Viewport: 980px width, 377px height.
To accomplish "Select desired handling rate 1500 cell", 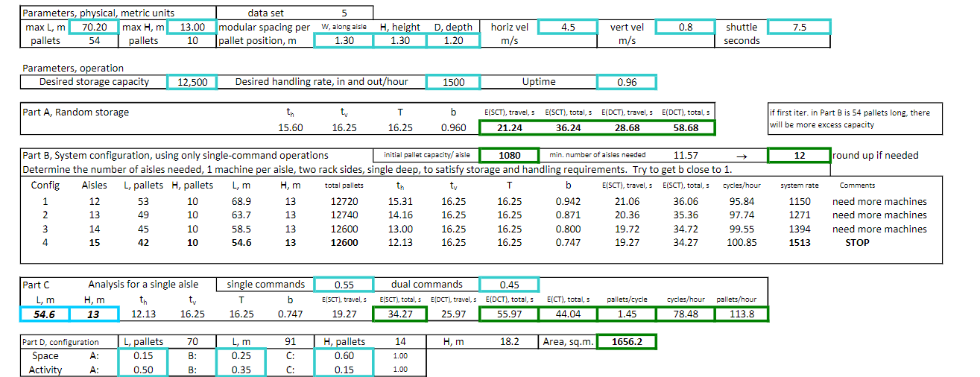I will [x=453, y=82].
